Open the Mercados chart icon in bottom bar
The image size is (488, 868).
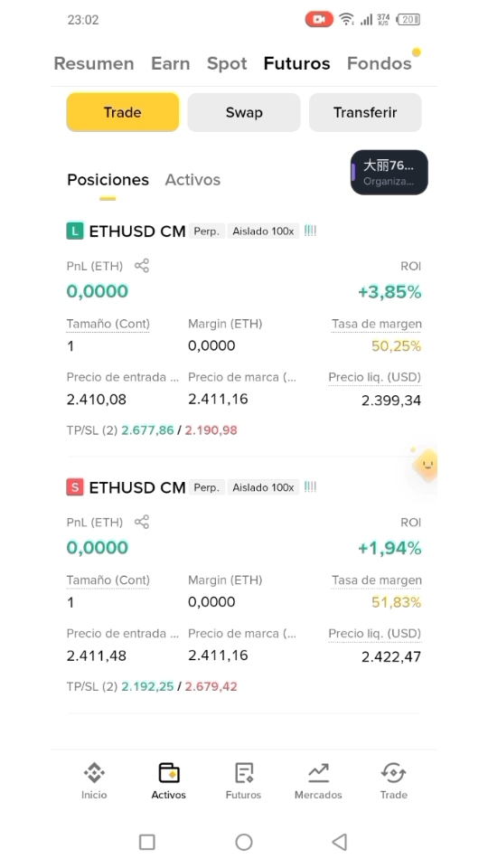click(318, 773)
